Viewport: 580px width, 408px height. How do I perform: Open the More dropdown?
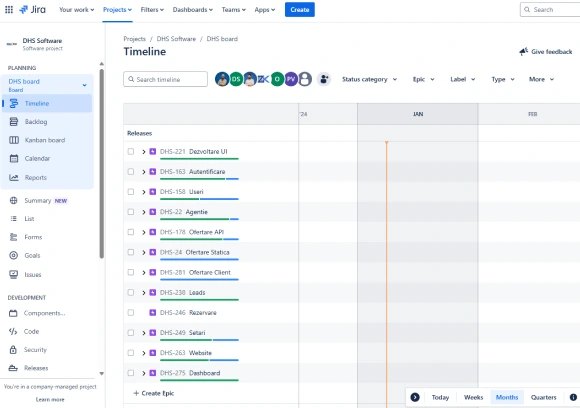(x=542, y=79)
